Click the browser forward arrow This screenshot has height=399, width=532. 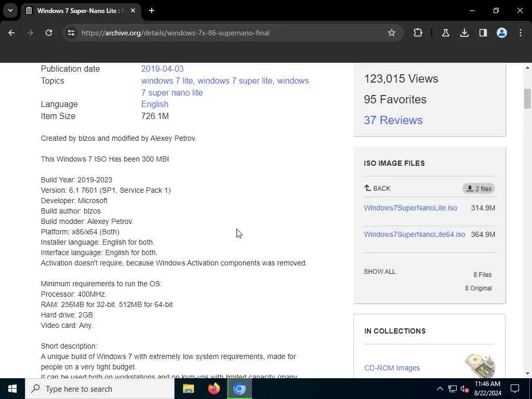[30, 33]
